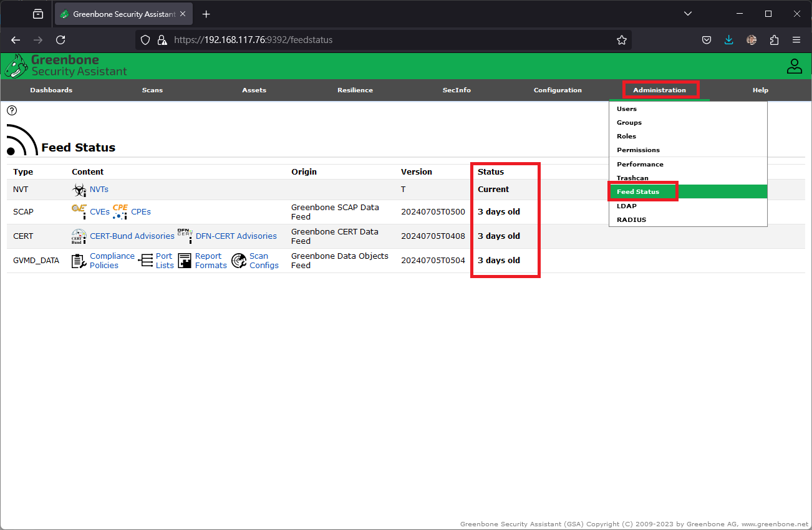Open the Assets menu
The image size is (812, 530).
[x=254, y=90]
